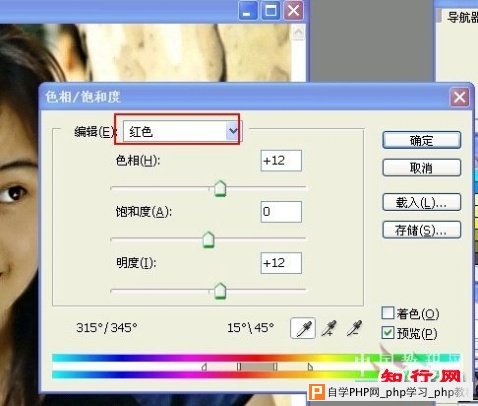Toggle the 预览 preview checkbox
The height and width of the screenshot is (406, 478).
tap(388, 333)
